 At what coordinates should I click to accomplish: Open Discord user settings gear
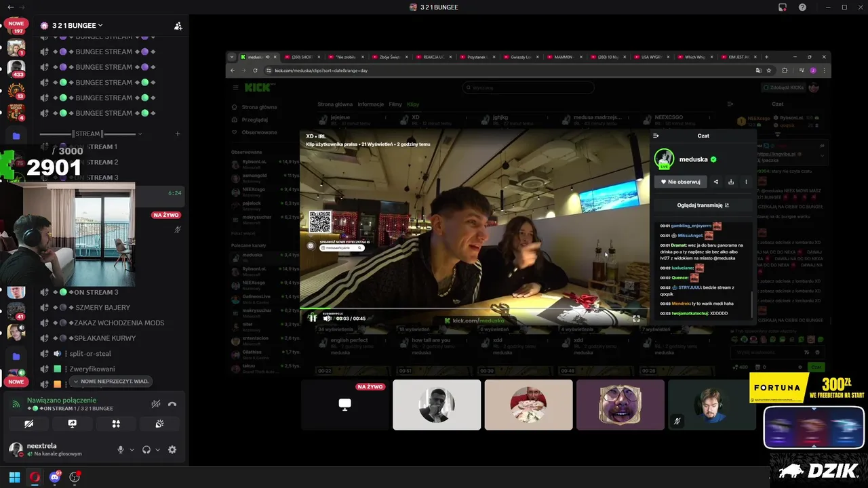(x=172, y=449)
